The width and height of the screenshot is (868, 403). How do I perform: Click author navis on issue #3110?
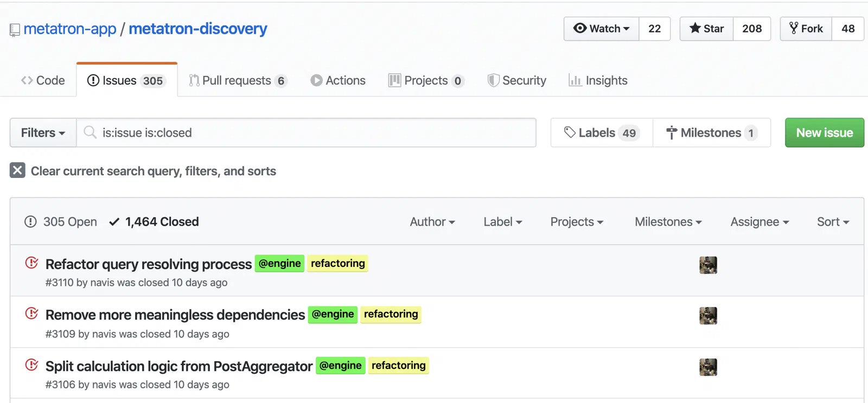tap(102, 283)
